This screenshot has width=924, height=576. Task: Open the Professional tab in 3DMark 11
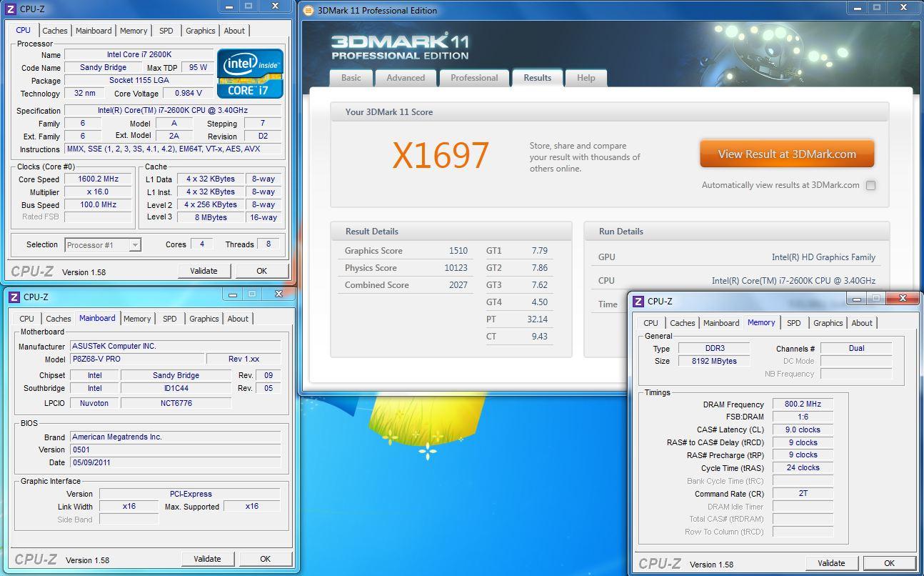click(474, 78)
